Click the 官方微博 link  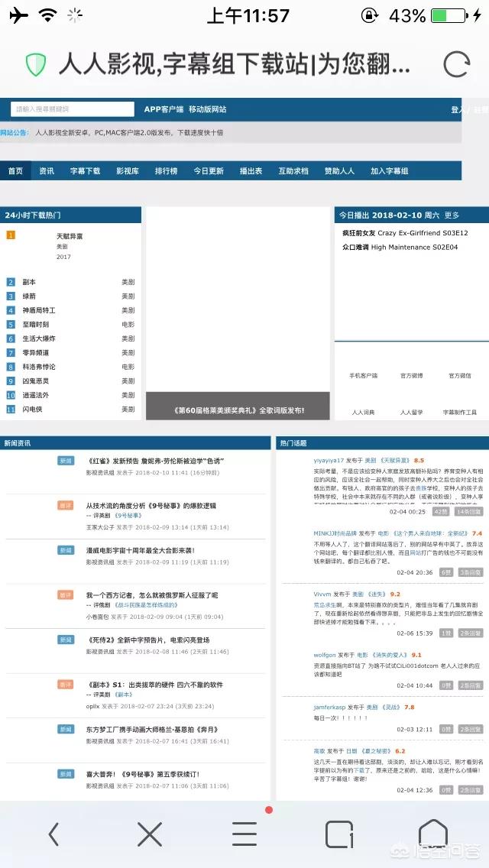[412, 375]
